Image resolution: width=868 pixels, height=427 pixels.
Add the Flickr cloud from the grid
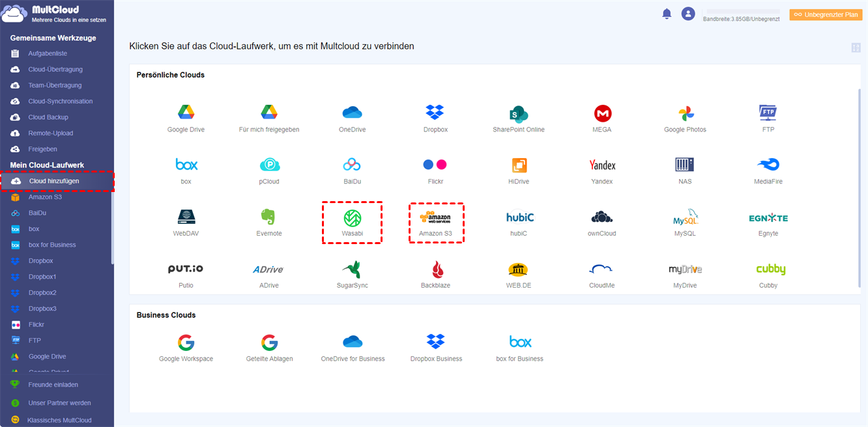(x=435, y=165)
